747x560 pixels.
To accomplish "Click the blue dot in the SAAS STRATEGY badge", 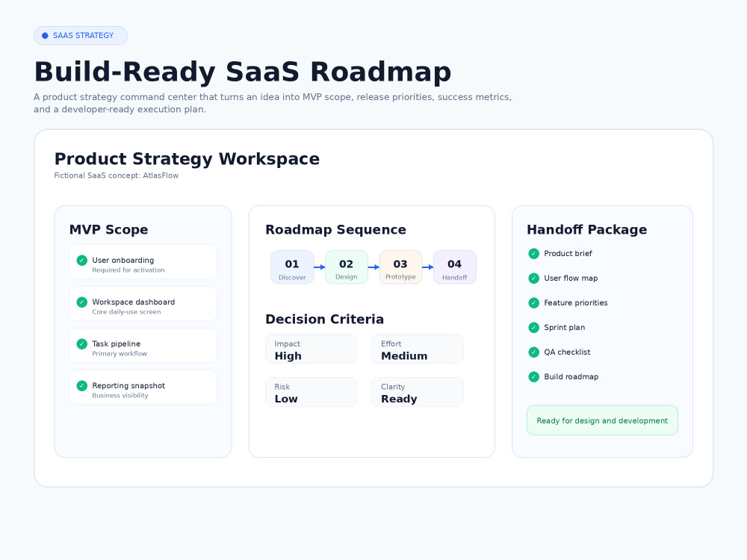I will 46,36.
